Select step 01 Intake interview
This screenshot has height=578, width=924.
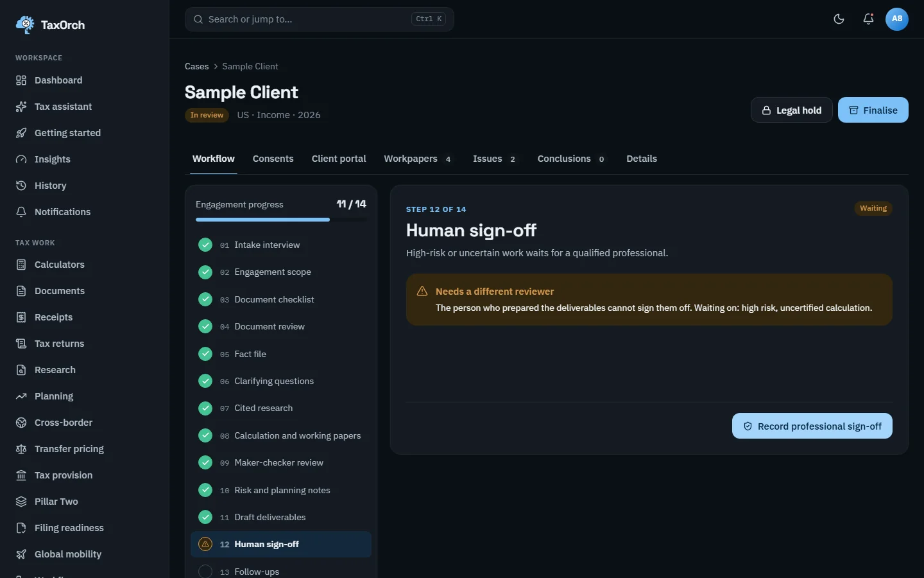tap(281, 245)
